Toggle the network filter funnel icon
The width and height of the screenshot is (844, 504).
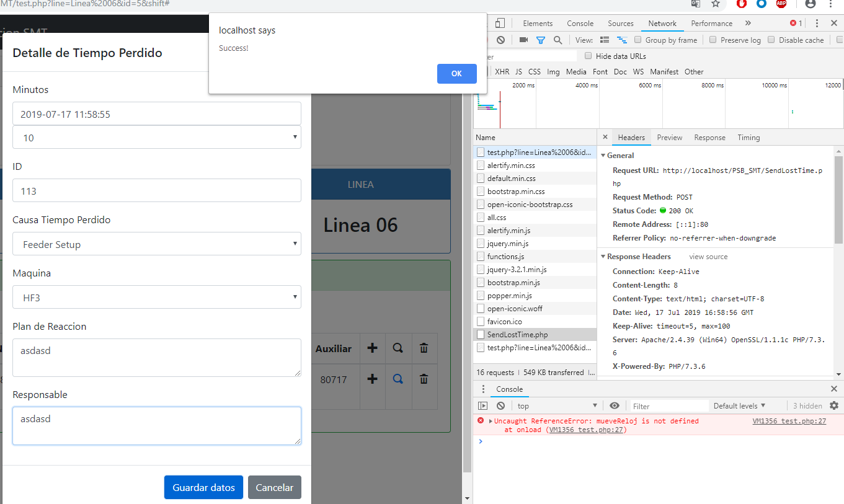point(541,40)
